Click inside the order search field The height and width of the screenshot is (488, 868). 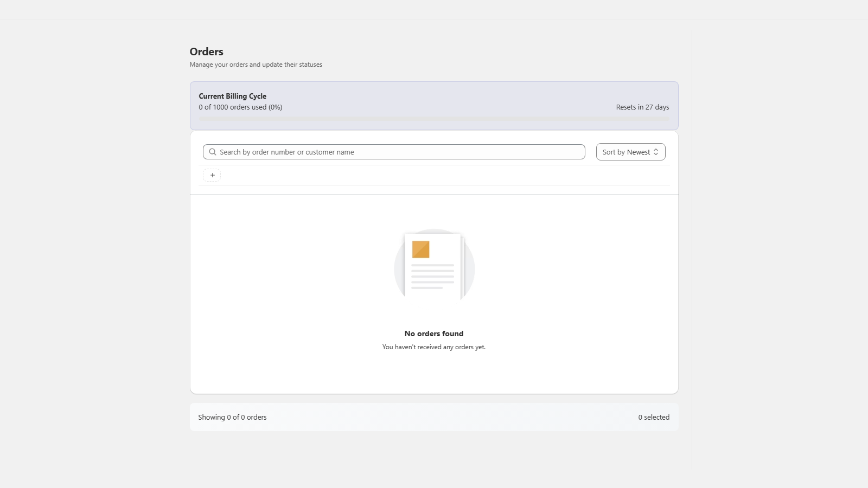click(394, 152)
